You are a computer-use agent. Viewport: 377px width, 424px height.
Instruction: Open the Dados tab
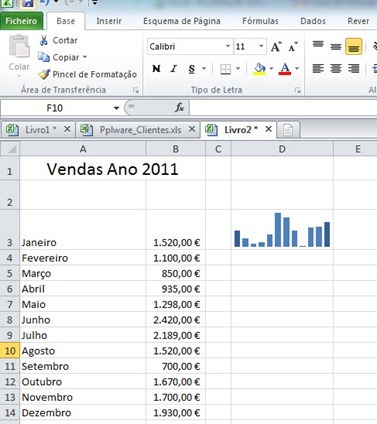tap(313, 21)
